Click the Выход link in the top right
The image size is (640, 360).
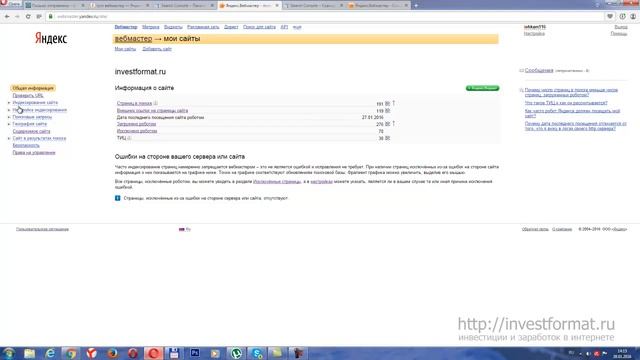coord(621,27)
